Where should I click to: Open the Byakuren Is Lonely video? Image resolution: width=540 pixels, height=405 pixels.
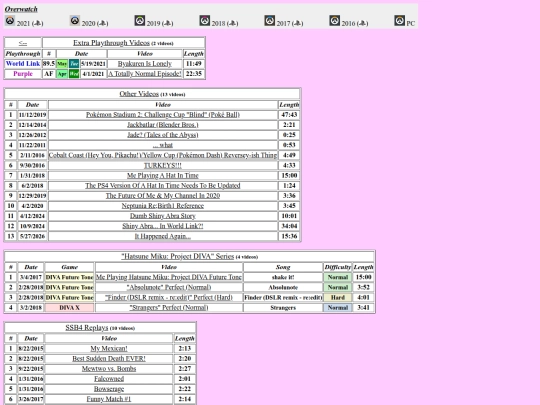click(145, 64)
